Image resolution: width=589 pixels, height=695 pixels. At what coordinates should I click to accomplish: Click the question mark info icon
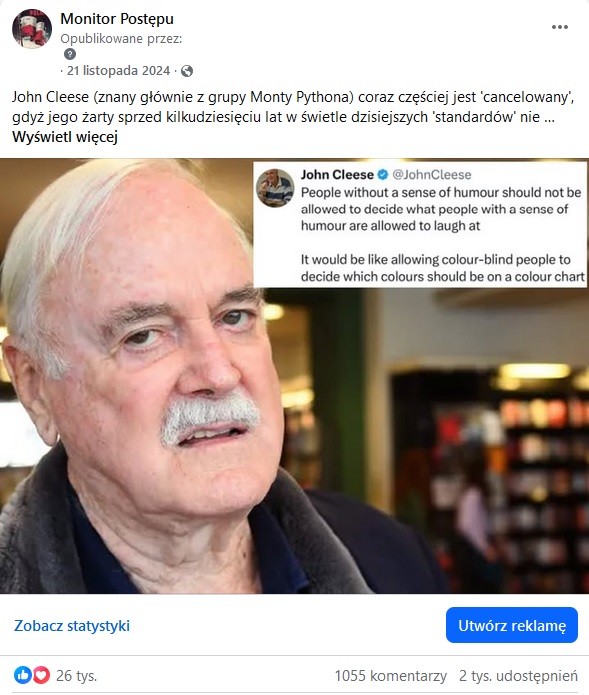tap(70, 54)
